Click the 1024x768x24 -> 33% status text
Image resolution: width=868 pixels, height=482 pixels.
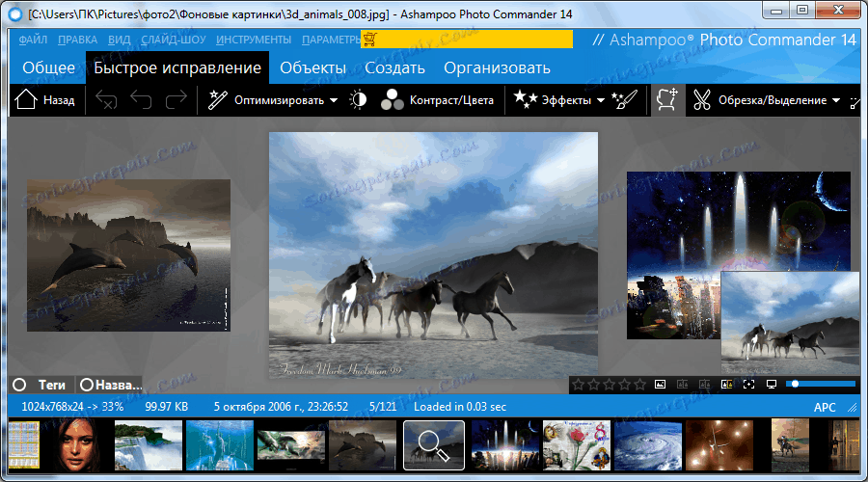(x=72, y=407)
